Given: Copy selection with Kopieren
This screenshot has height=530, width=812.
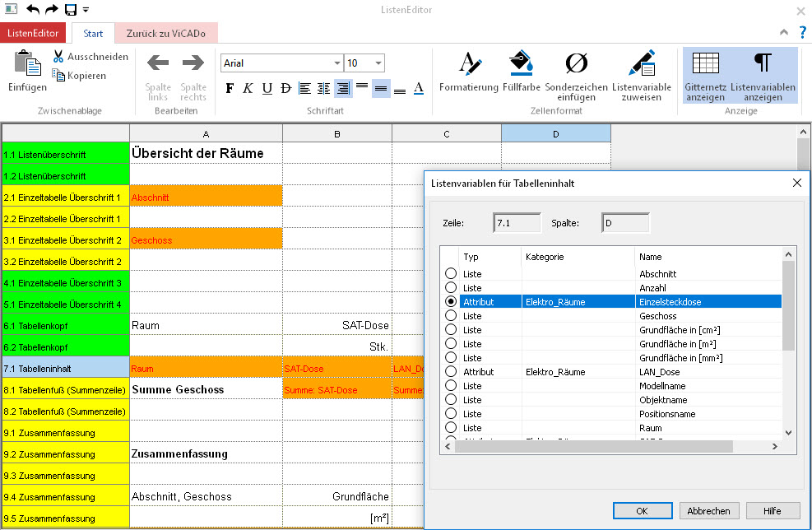Looking at the screenshot, I should click(79, 76).
